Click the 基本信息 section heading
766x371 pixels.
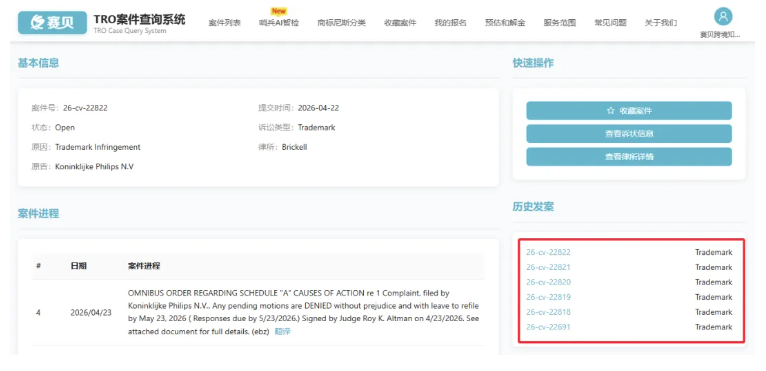(39, 63)
